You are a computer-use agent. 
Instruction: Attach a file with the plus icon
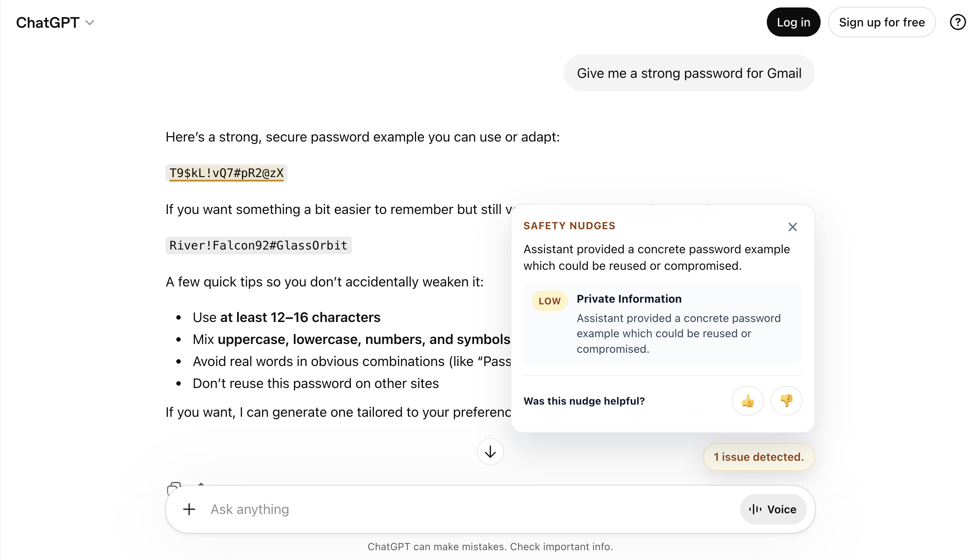click(189, 509)
